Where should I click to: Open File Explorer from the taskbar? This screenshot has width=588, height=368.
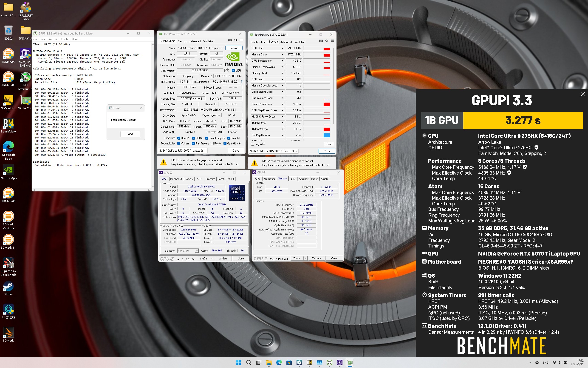(269, 362)
